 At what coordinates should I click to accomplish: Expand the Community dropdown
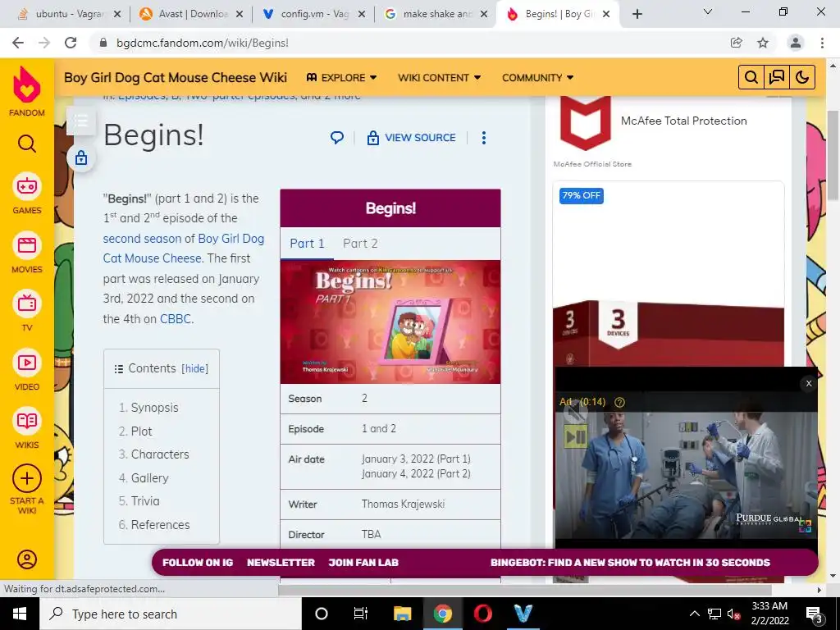pos(538,78)
